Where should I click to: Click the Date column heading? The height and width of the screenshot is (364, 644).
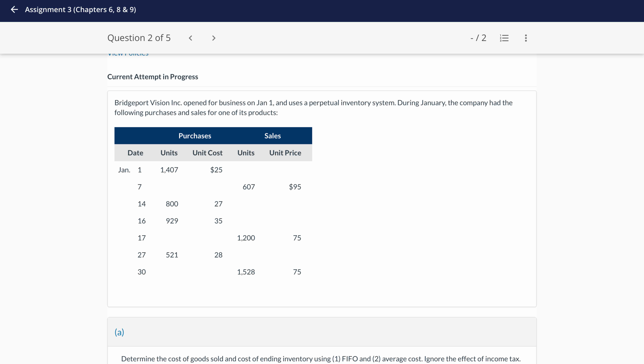(135, 153)
